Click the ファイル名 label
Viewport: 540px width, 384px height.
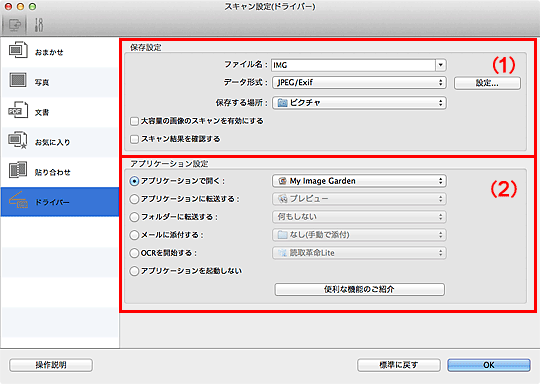click(246, 64)
